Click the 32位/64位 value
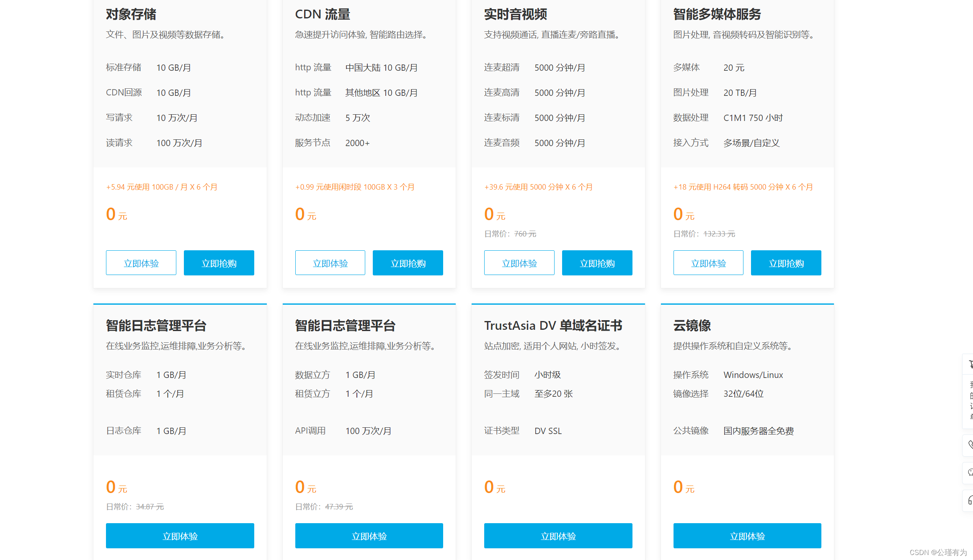This screenshot has height=560, width=973. pos(743,394)
